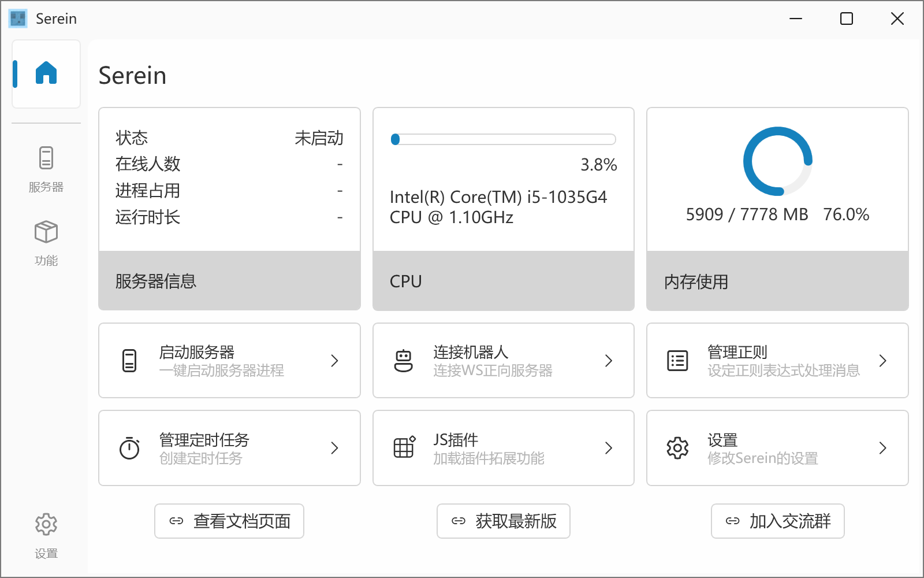
Task: Open 设置 at the sidebar bottom
Action: pos(46,535)
